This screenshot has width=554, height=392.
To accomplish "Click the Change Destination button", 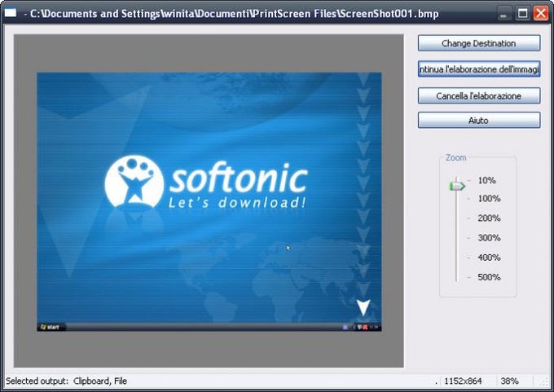I will pyautogui.click(x=479, y=43).
